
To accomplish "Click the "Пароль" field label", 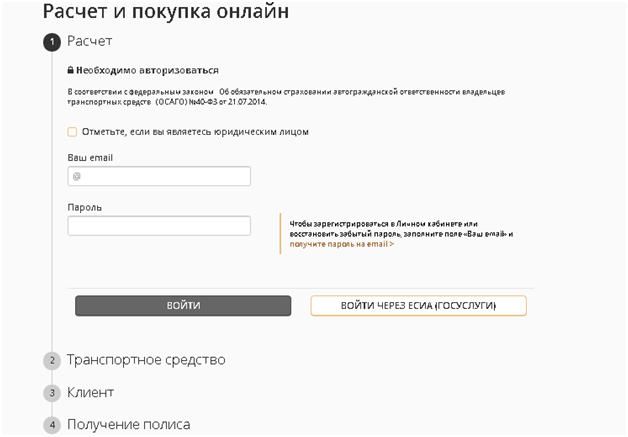I will (85, 207).
